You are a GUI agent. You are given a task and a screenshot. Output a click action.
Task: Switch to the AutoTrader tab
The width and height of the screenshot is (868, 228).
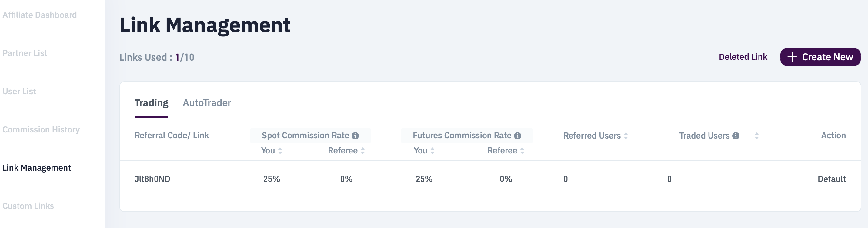[x=207, y=103]
